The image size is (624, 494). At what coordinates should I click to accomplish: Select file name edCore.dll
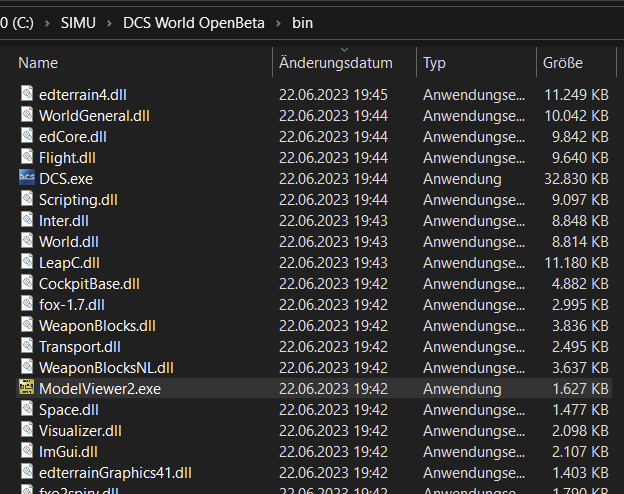point(73,137)
